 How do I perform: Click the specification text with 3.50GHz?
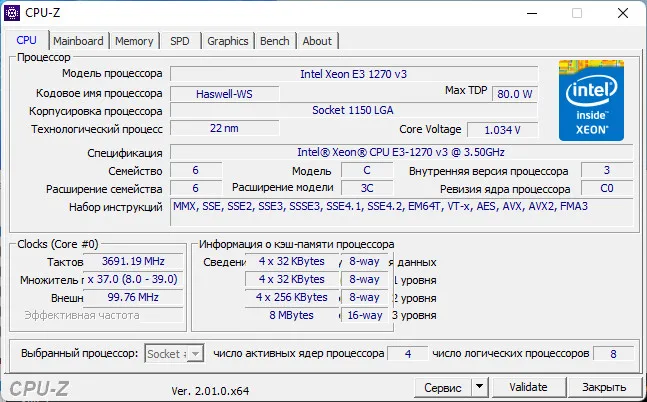[x=401, y=152]
